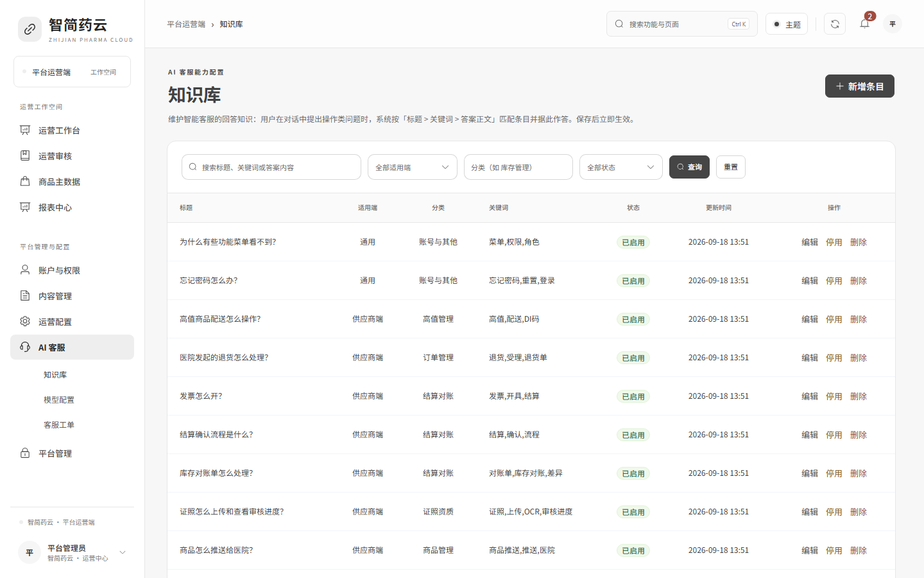Image resolution: width=924 pixels, height=578 pixels.
Task: Click plus icon on 新增条目 button
Action: (839, 86)
